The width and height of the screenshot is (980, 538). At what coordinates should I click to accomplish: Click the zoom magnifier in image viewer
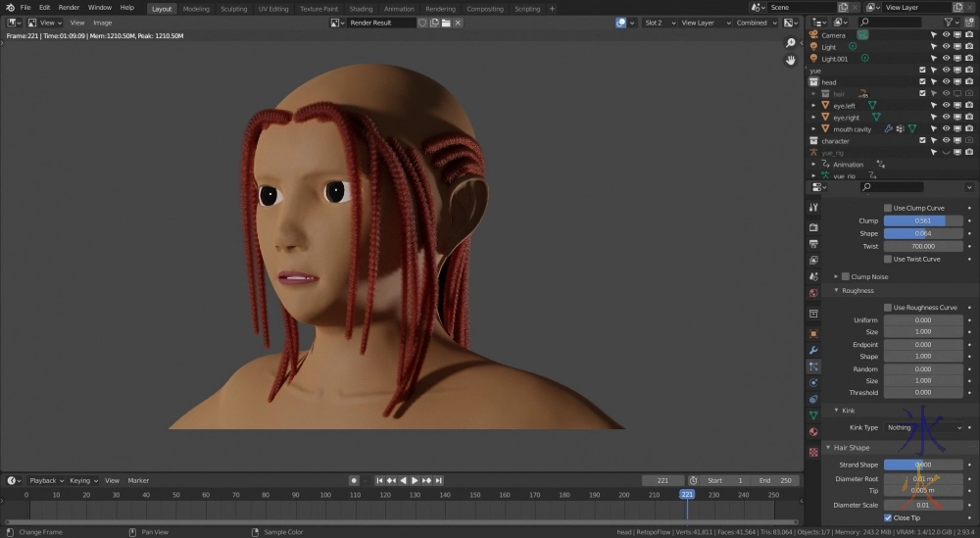click(x=791, y=43)
